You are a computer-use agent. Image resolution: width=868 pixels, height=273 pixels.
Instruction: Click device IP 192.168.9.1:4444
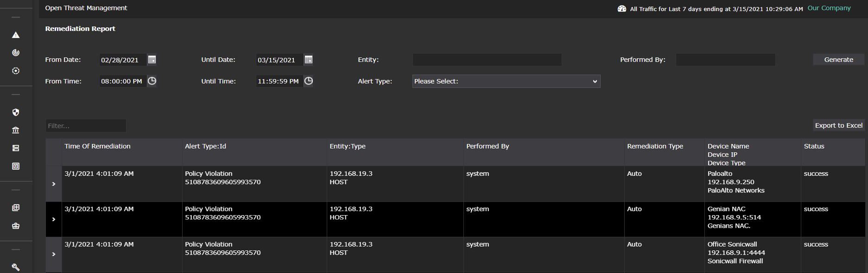[x=736, y=253]
